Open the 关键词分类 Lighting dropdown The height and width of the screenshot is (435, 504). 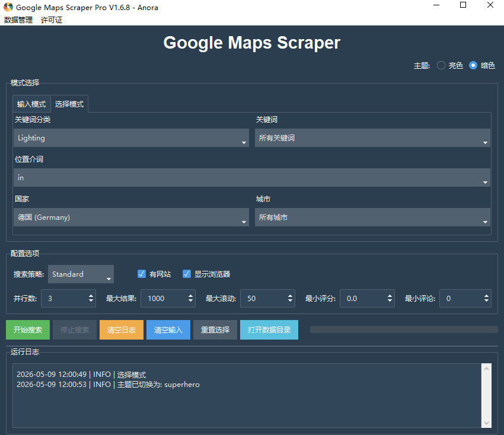[x=131, y=138]
